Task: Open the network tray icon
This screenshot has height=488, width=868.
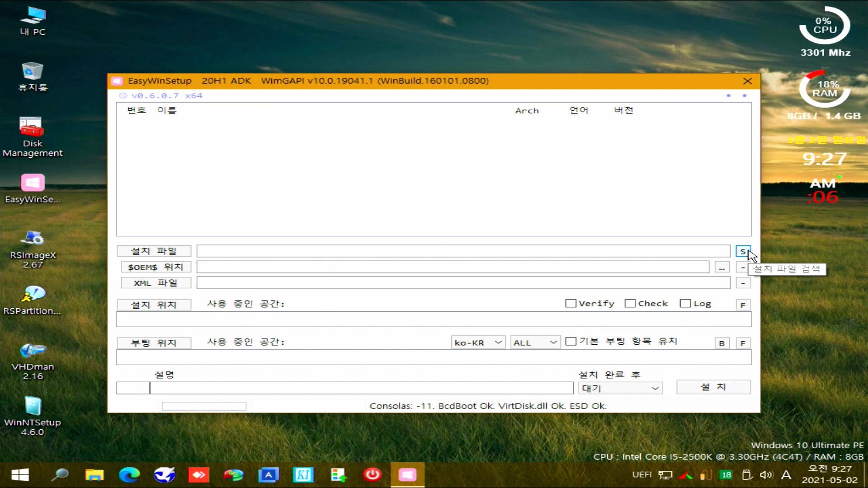Action: click(x=665, y=475)
